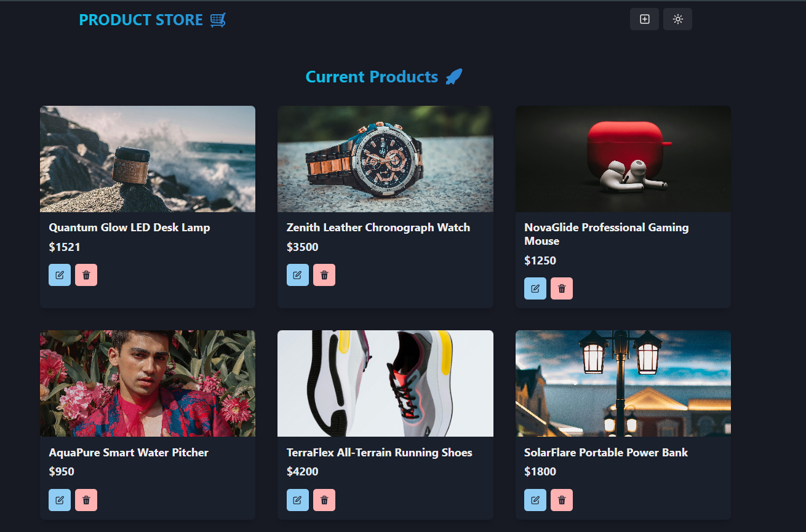Click the edit icon for NovaGlide Professional Gaming Mouse
This screenshot has width=806, height=532.
click(x=535, y=288)
